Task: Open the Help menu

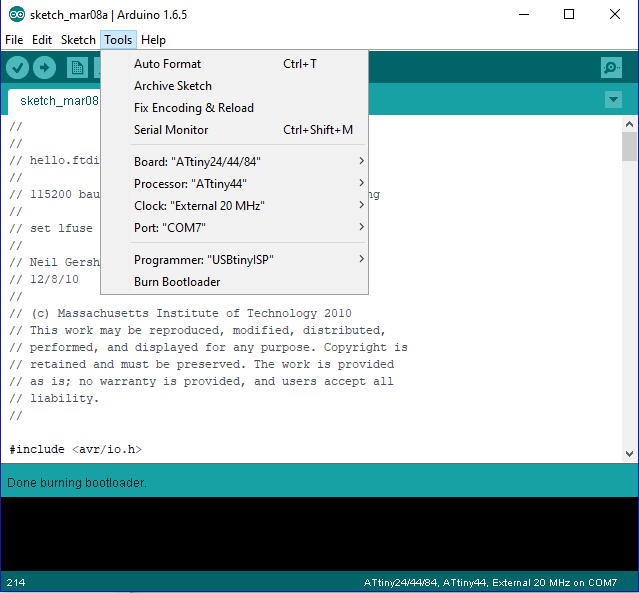Action: pos(153,40)
